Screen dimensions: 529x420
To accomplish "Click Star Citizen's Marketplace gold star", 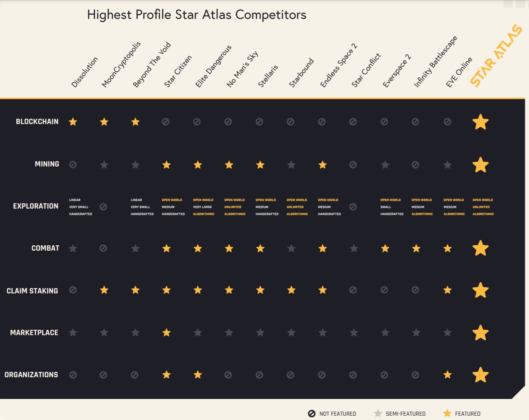I will [166, 333].
